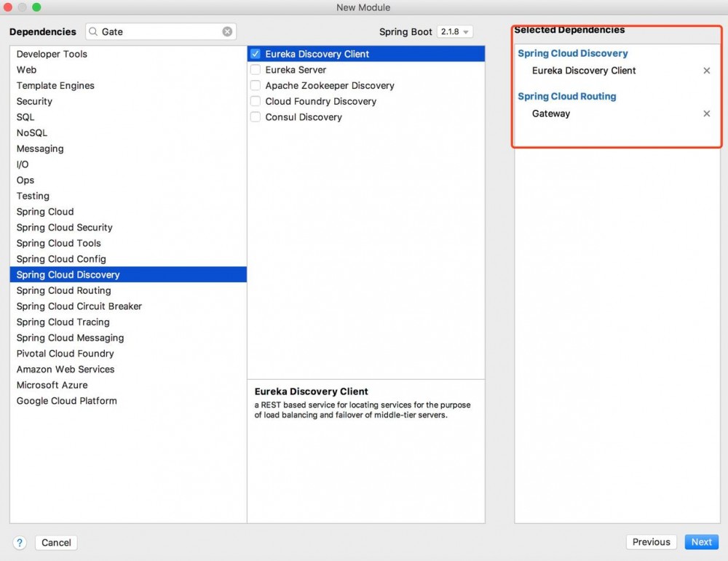Choose Spring Cloud Tools category
Viewport: 728px width, 561px height.
coord(128,243)
